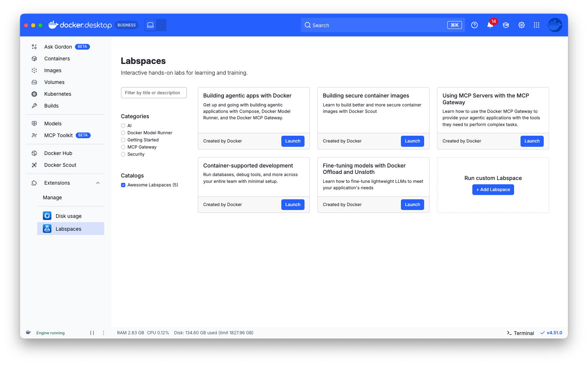The image size is (588, 365).
Task: Open the notifications bell icon
Action: [490, 25]
